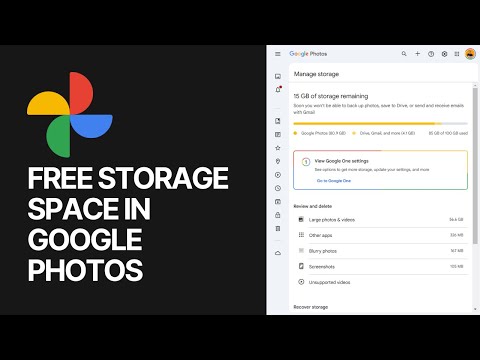Open the search magnifier icon
480x360 pixels.
(404, 54)
